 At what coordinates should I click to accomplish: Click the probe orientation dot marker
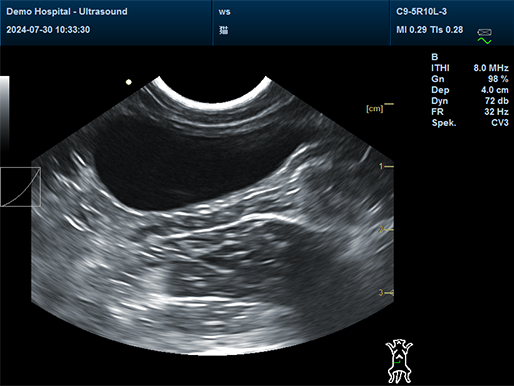[129, 82]
